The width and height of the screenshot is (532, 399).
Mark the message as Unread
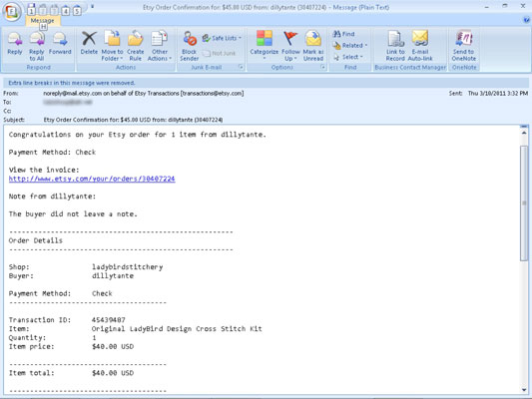[x=313, y=46]
